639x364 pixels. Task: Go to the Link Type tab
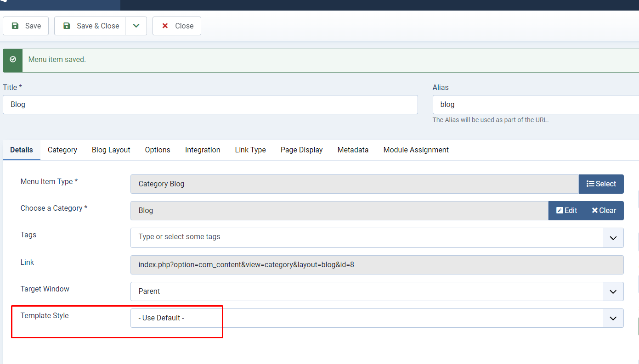coord(250,150)
